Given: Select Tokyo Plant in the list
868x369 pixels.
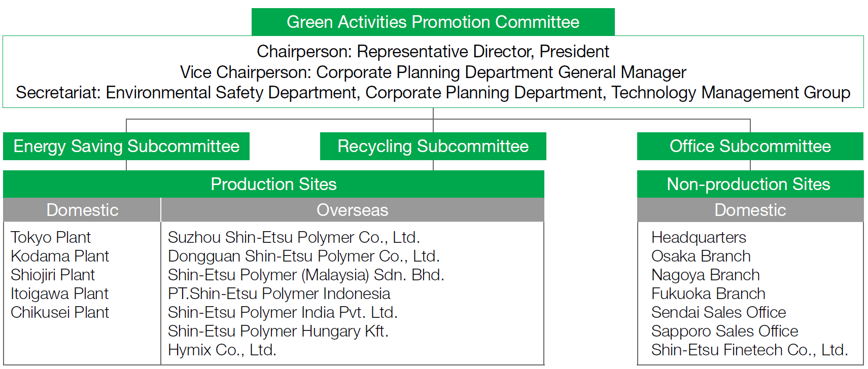Looking at the screenshot, I should click(51, 237).
